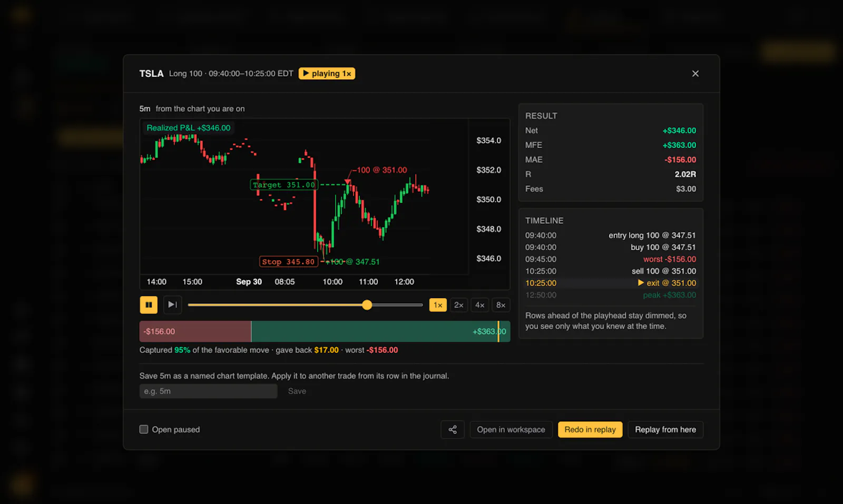Select timeline row sell 100 @ 351.00
This screenshot has width=843, height=504.
coord(611,271)
